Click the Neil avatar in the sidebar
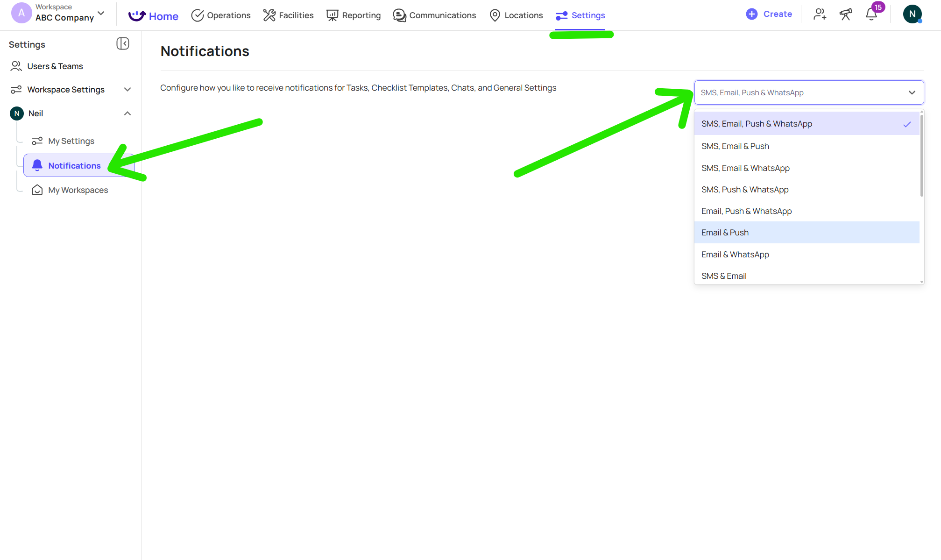The image size is (941, 560). [x=17, y=113]
